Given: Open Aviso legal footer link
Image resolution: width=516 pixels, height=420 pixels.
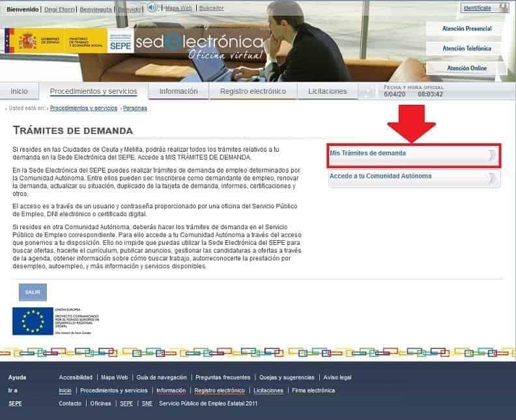Looking at the screenshot, I should 337,378.
